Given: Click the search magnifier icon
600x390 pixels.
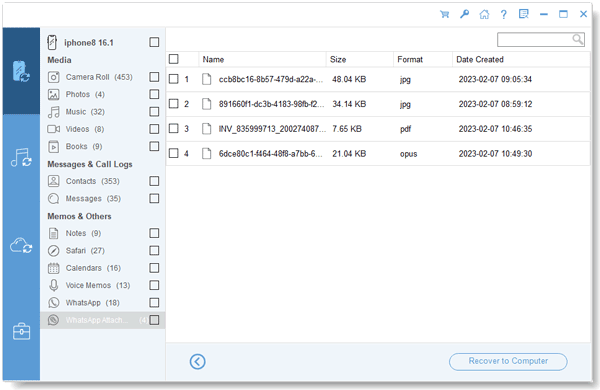Looking at the screenshot, I should 577,39.
